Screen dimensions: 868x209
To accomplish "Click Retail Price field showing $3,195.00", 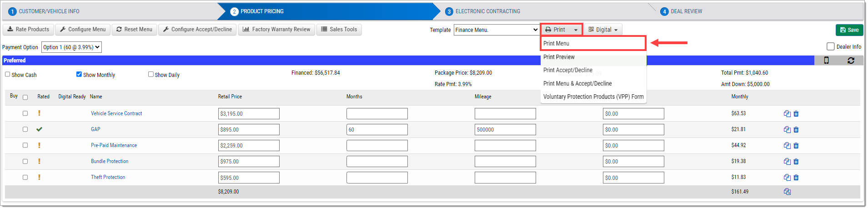I will tap(249, 114).
